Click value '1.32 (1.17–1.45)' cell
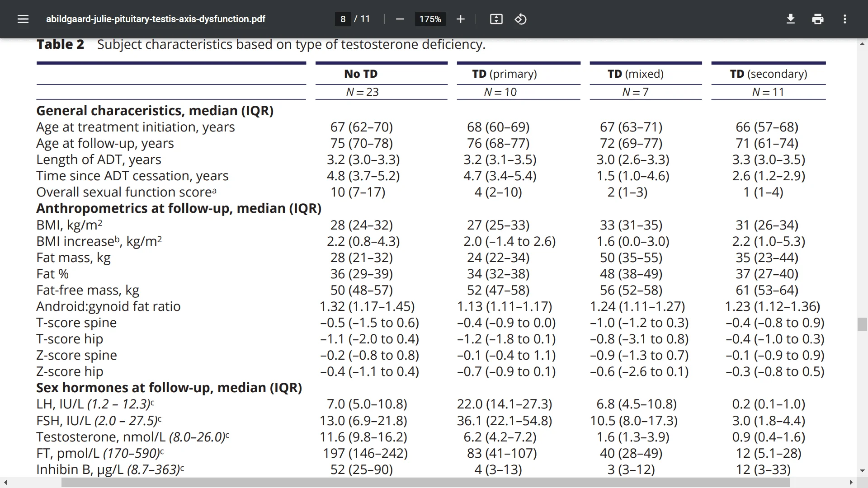Screen dimensions: 868x488 pos(367,306)
